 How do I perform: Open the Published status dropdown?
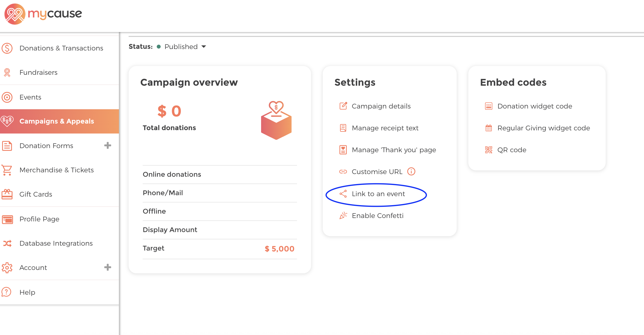[x=185, y=47]
